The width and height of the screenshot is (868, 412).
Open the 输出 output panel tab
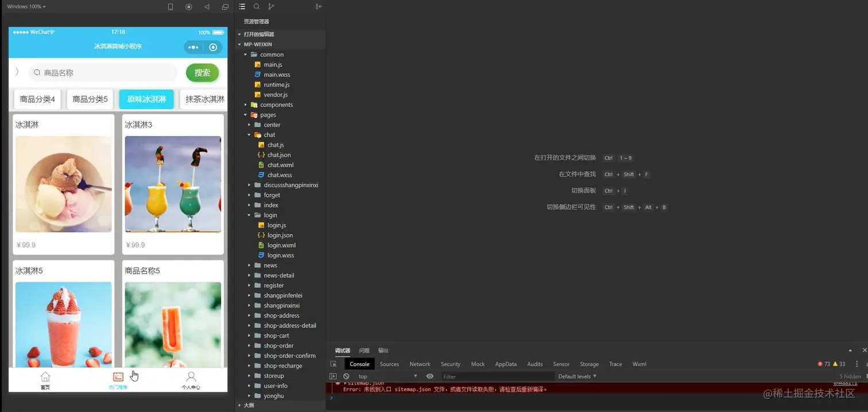pos(383,351)
